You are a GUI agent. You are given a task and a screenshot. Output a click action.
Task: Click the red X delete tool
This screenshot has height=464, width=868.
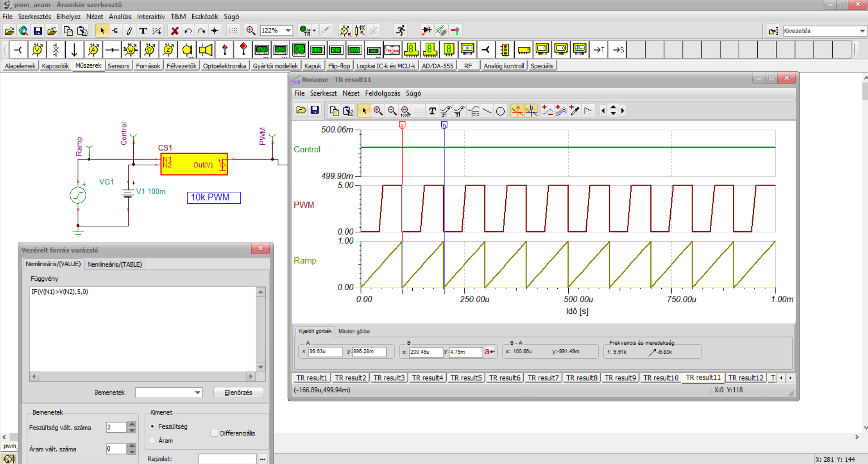pyautogui.click(x=174, y=31)
